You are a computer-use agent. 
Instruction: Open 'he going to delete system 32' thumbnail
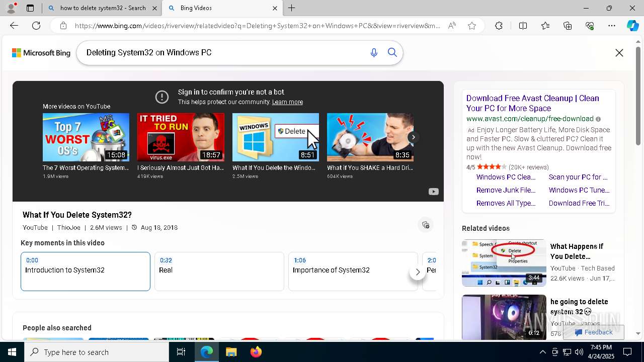click(504, 317)
